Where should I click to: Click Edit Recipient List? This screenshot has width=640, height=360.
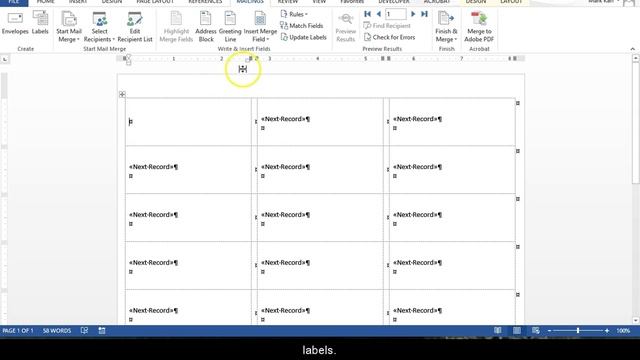click(x=135, y=27)
